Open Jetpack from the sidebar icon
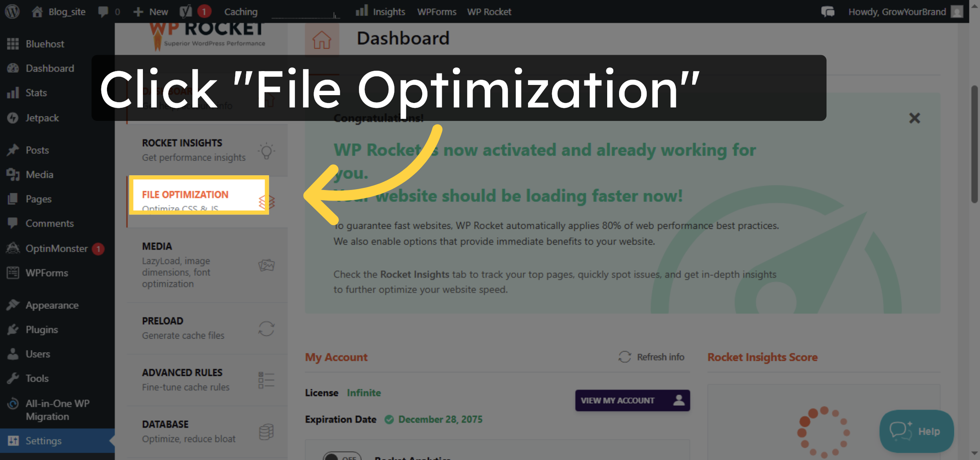This screenshot has height=460, width=980. tap(13, 118)
